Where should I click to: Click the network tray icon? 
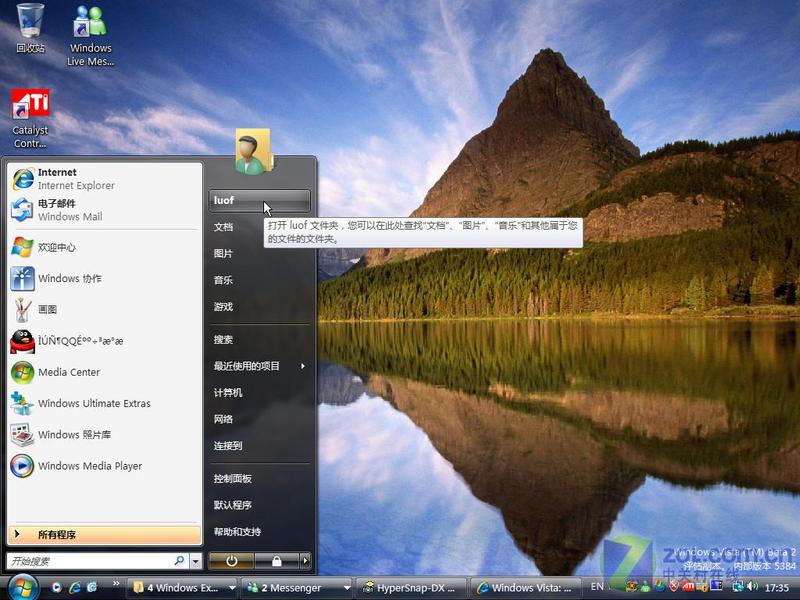[x=738, y=587]
